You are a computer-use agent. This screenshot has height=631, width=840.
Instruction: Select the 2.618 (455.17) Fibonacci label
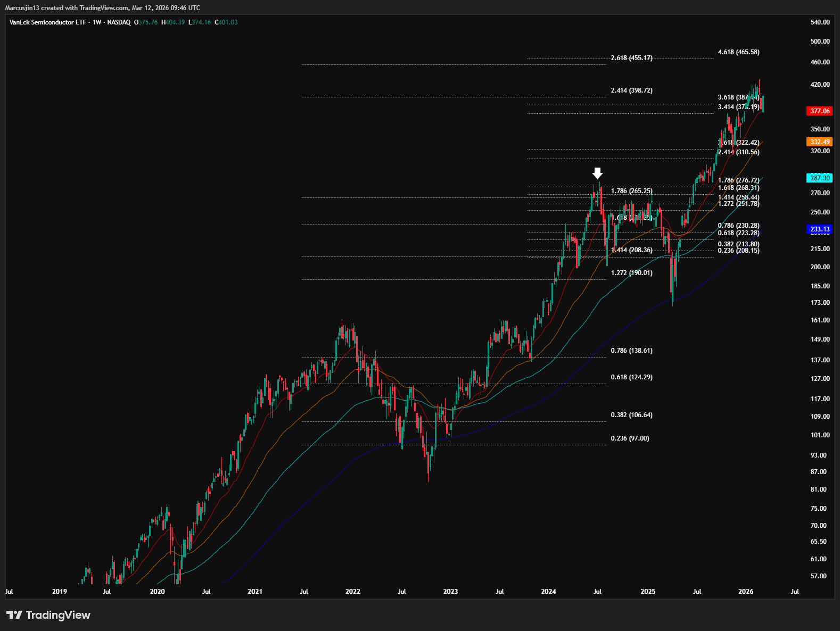631,58
